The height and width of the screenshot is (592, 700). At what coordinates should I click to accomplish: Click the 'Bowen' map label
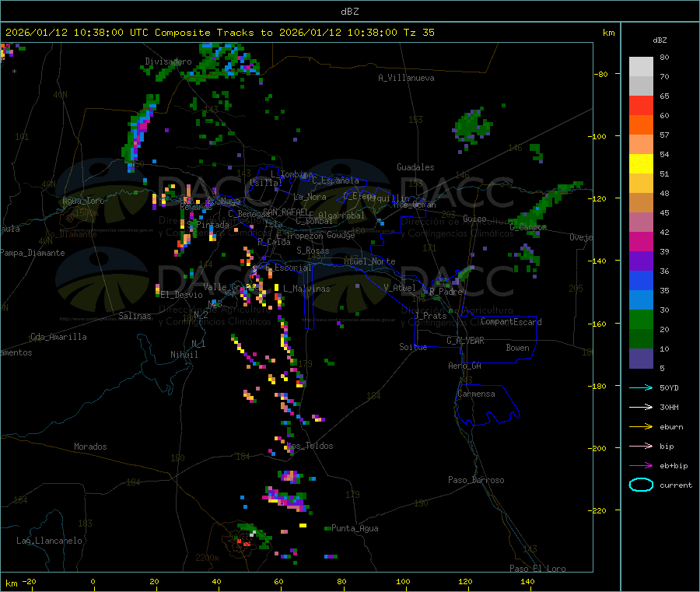[x=517, y=348]
